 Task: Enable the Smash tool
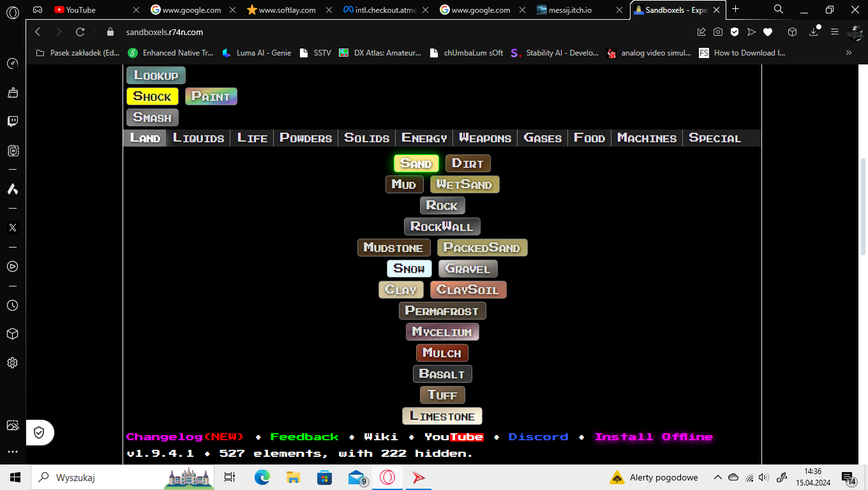[x=152, y=117]
